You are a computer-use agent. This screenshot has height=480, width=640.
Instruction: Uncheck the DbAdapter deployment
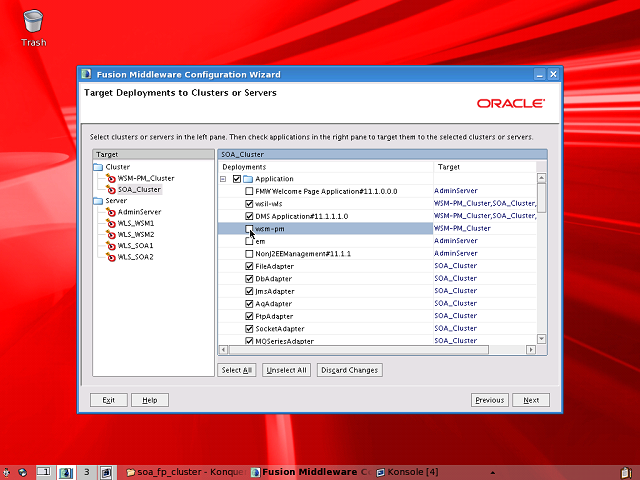click(x=249, y=278)
